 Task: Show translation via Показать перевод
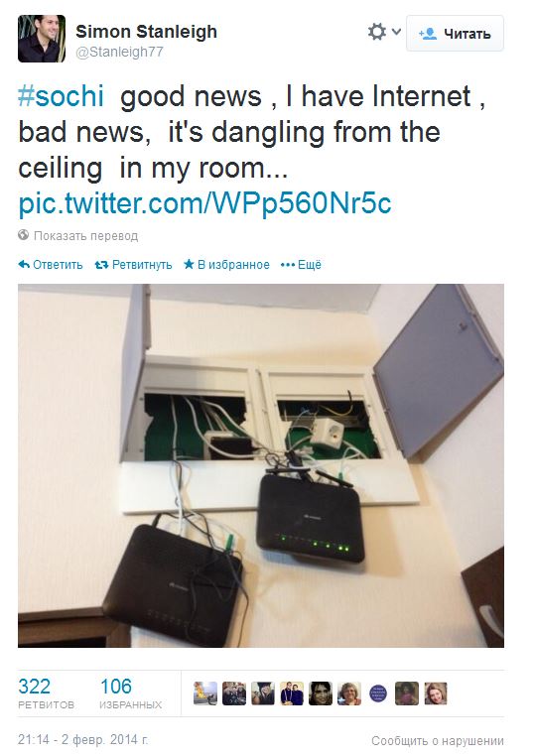[86, 236]
